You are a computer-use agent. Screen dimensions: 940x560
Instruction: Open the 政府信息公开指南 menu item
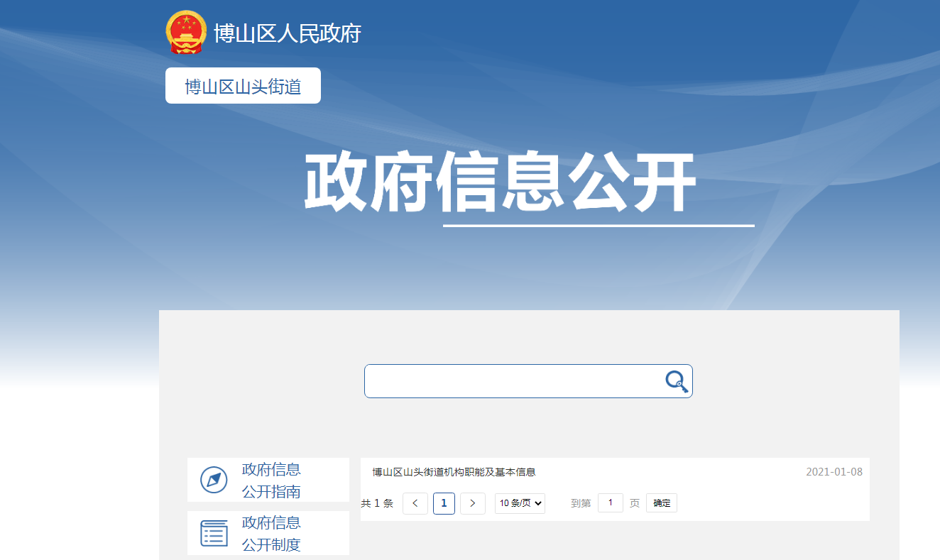point(271,480)
